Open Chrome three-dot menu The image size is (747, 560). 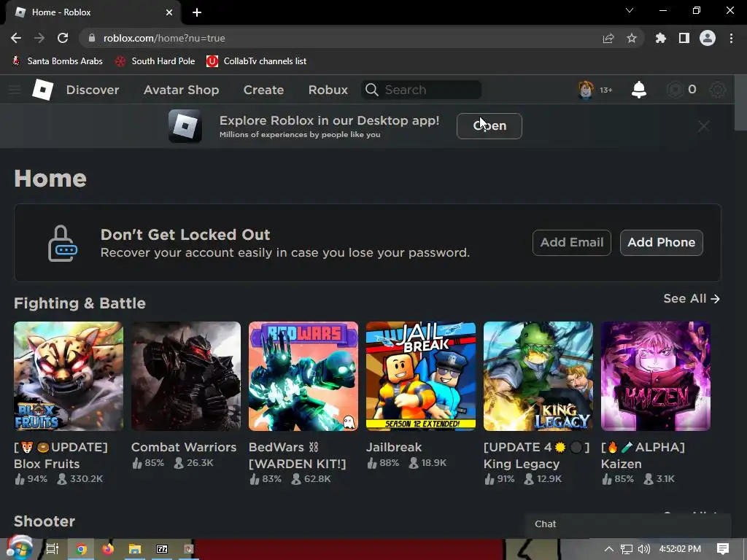point(731,38)
